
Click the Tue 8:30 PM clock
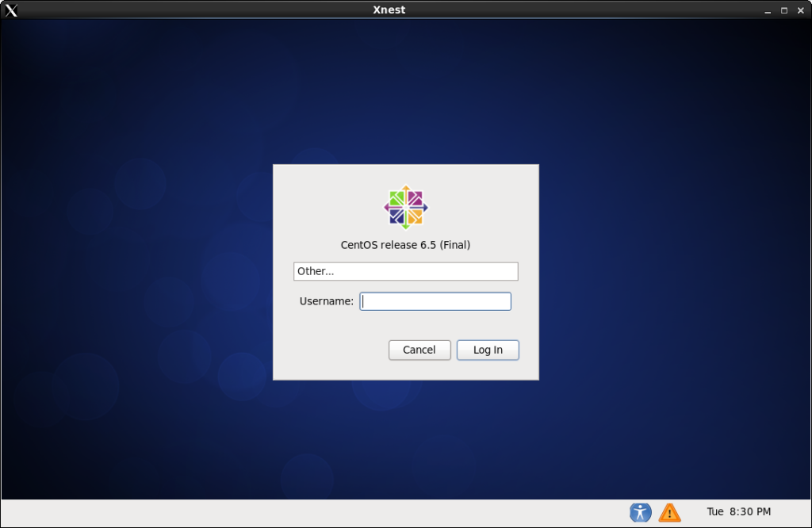pos(738,511)
